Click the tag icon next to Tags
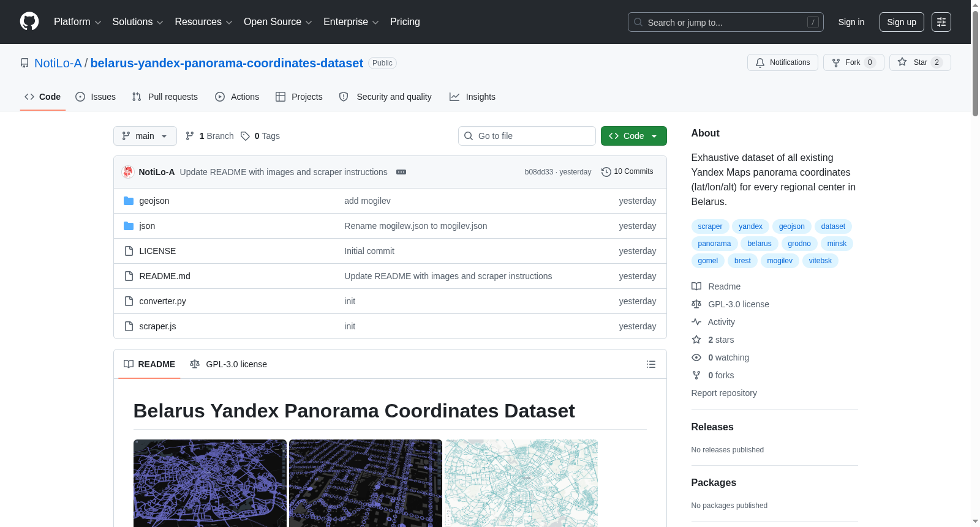The image size is (980, 527). pos(245,136)
